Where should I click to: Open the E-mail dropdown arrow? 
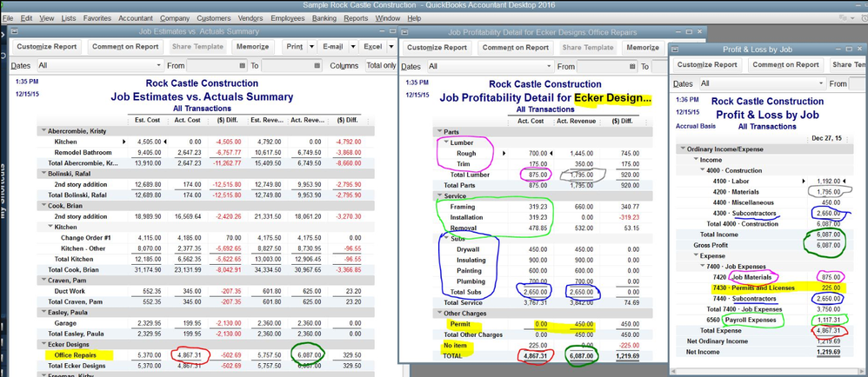tap(351, 47)
